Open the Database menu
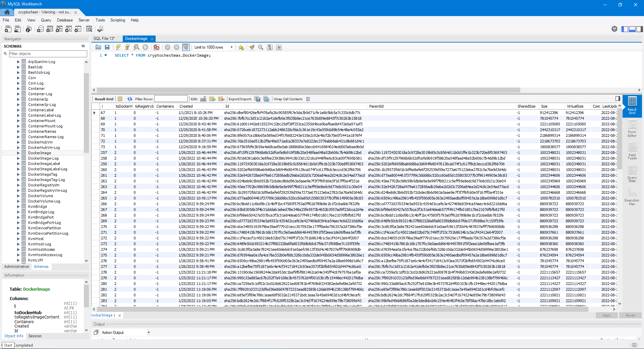The width and height of the screenshot is (644, 349). [65, 20]
